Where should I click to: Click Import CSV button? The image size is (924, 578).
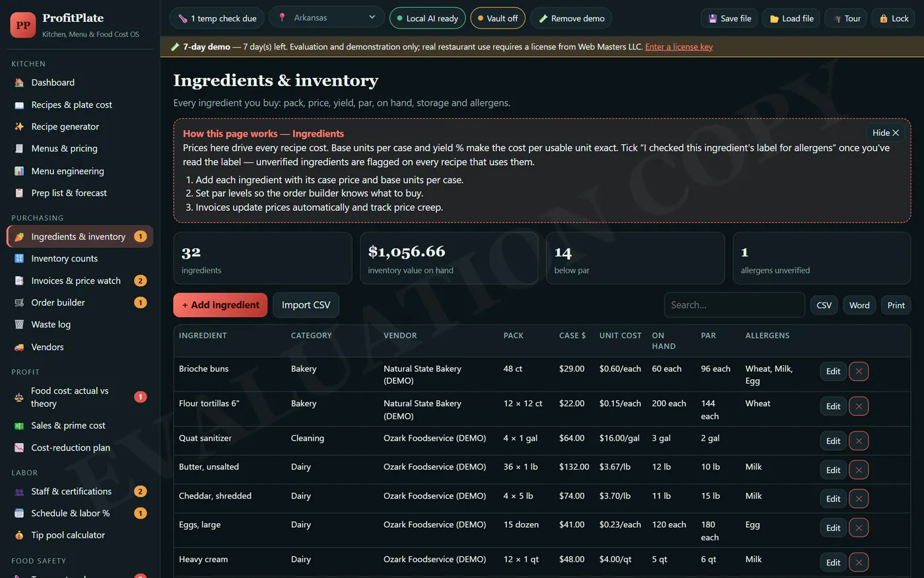tap(306, 305)
